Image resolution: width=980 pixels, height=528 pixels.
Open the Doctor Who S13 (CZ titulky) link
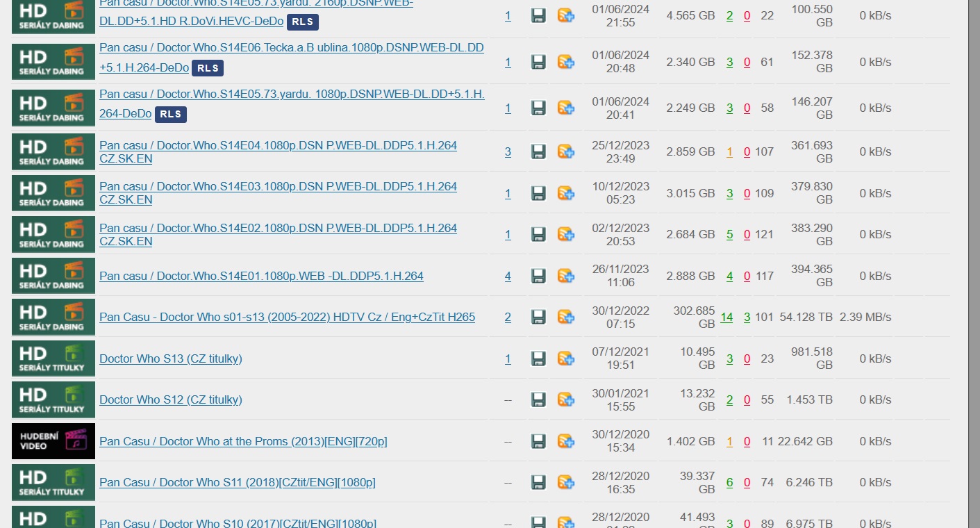point(170,358)
